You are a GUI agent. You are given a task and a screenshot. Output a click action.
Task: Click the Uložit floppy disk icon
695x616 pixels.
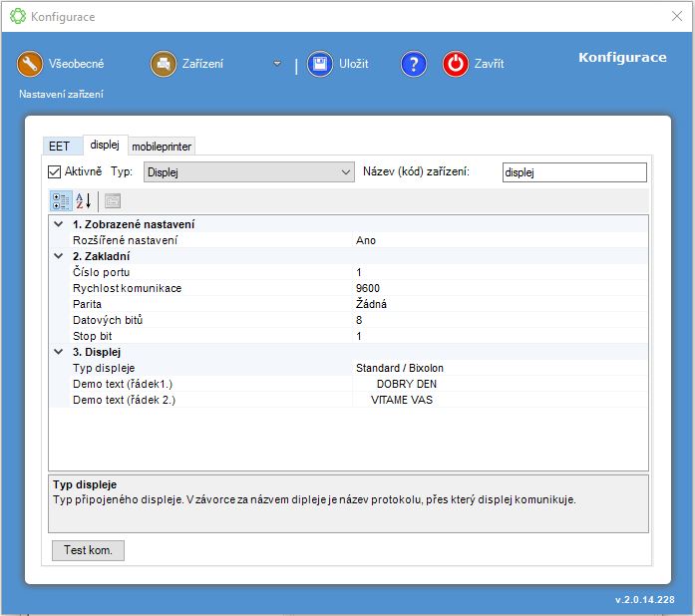(320, 64)
